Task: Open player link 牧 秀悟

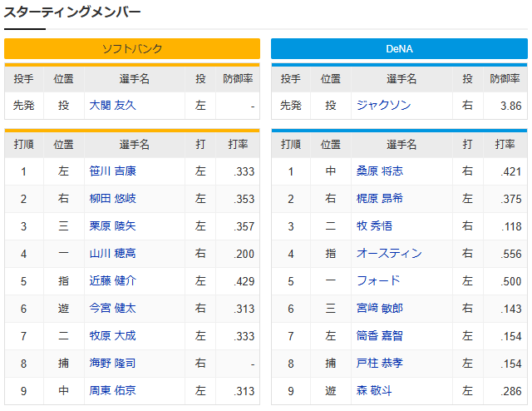Action: click(x=374, y=225)
